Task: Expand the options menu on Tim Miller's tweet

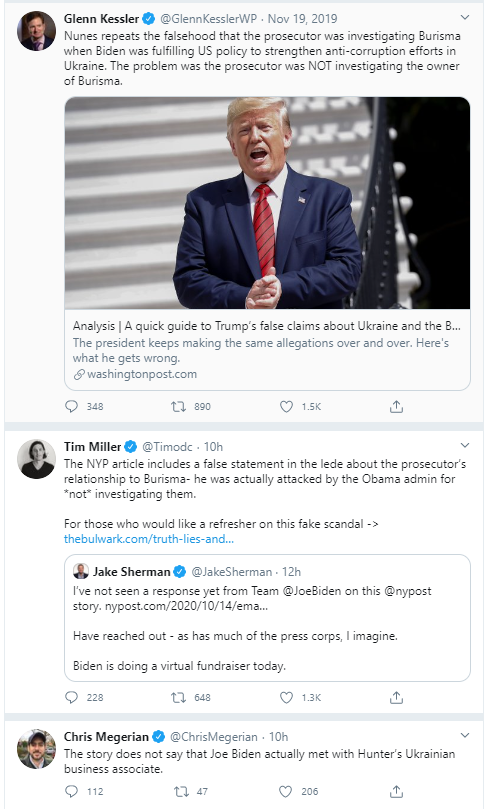Action: [x=465, y=445]
